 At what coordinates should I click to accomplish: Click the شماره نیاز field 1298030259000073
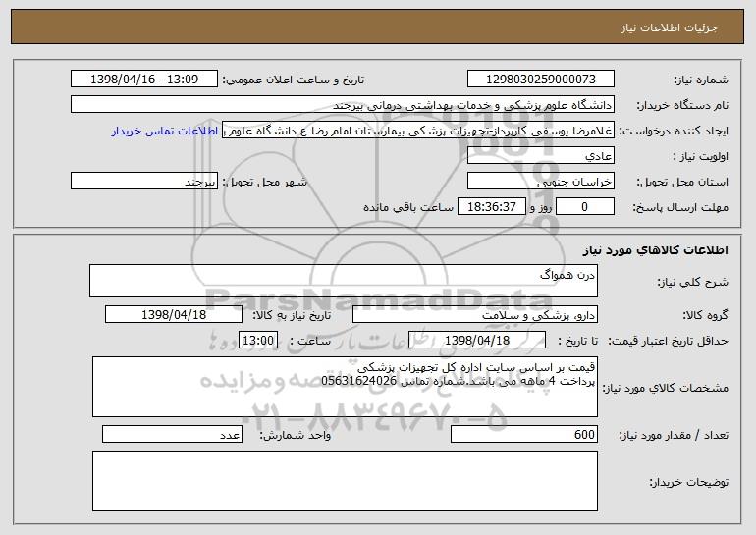point(540,80)
